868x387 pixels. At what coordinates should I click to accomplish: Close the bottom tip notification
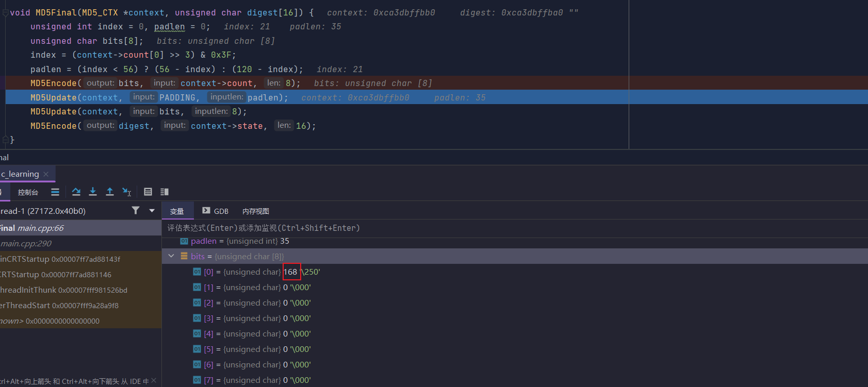coord(154,381)
